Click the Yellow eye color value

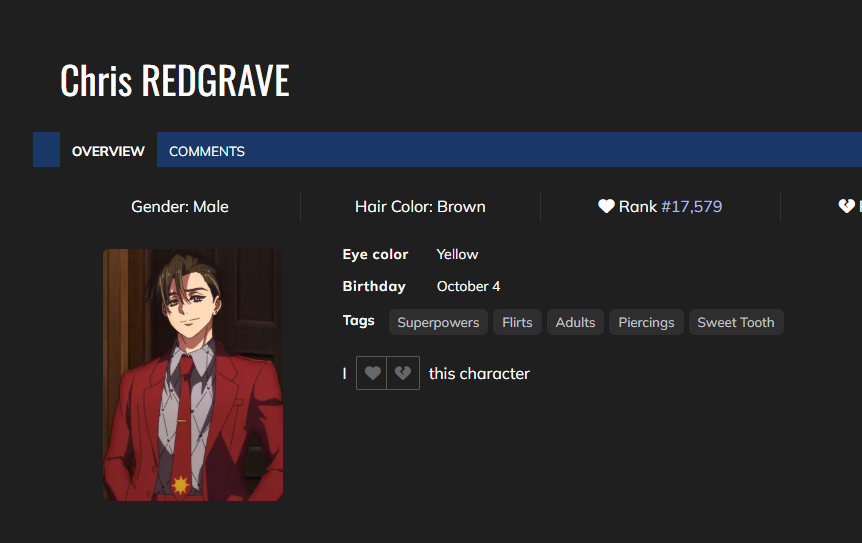[x=457, y=254]
